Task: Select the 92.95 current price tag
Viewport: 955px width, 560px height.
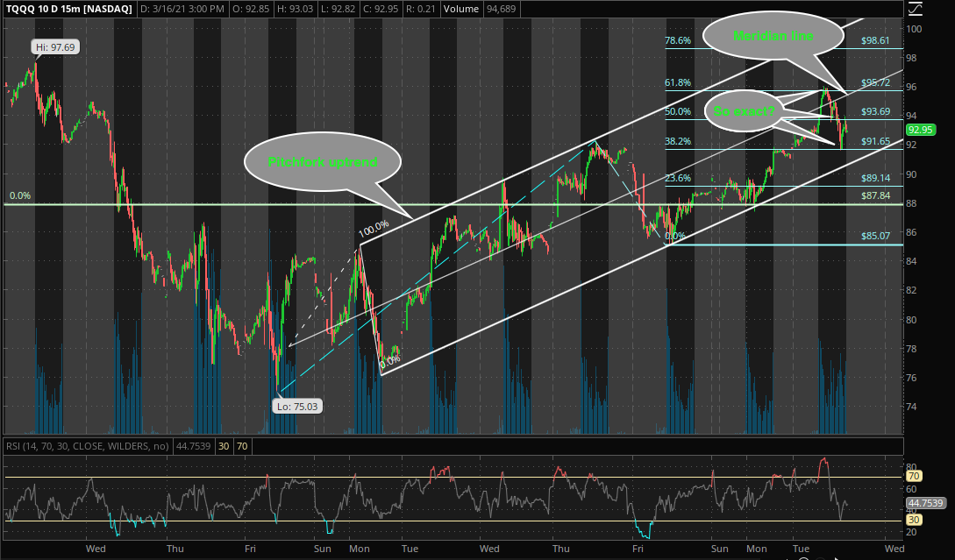Action: pos(921,130)
